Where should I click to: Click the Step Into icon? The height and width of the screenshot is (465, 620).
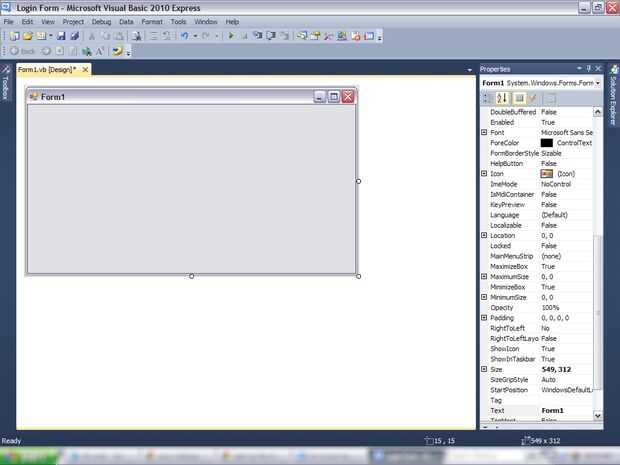pos(258,36)
